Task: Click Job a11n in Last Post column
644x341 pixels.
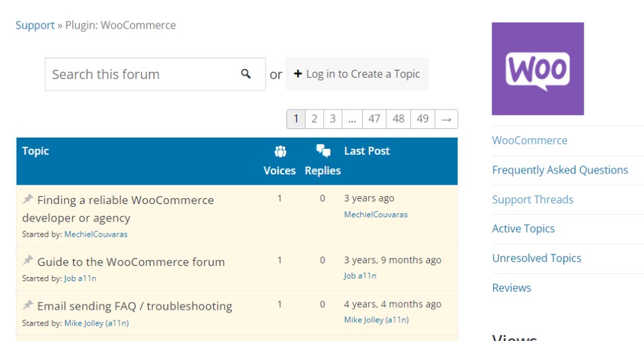Action: click(x=360, y=276)
